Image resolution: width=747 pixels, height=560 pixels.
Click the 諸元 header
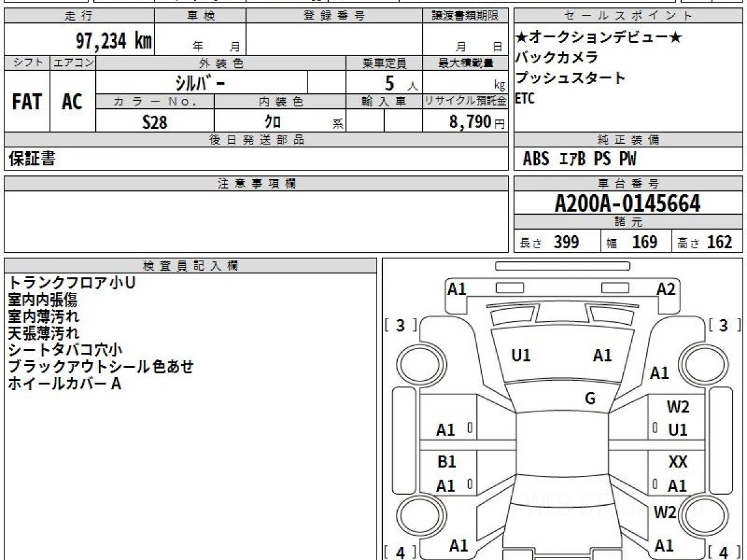pyautogui.click(x=629, y=222)
